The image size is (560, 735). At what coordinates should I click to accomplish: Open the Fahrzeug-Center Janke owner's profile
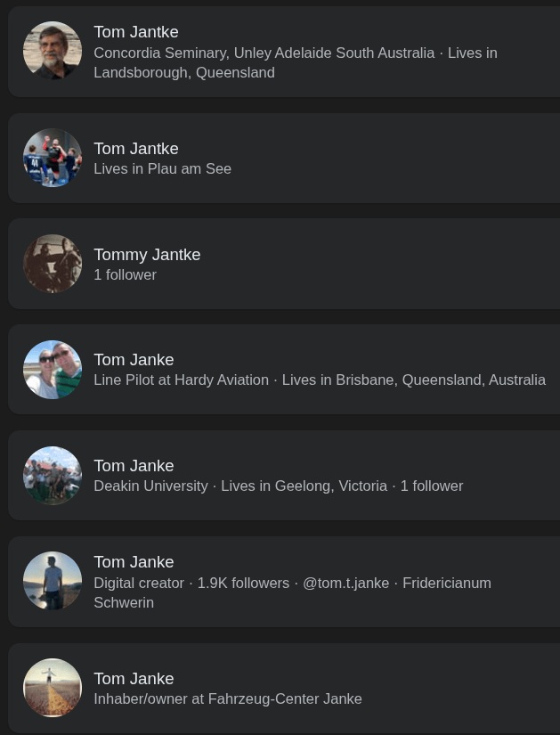click(x=134, y=679)
